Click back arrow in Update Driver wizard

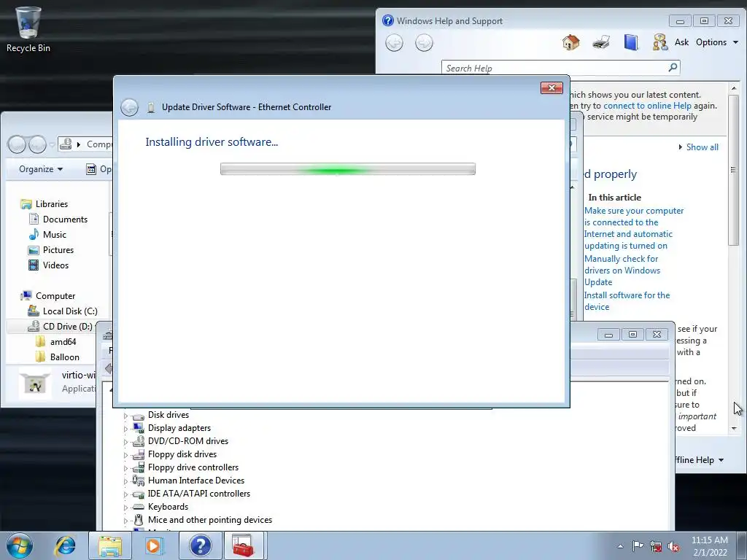tap(129, 107)
